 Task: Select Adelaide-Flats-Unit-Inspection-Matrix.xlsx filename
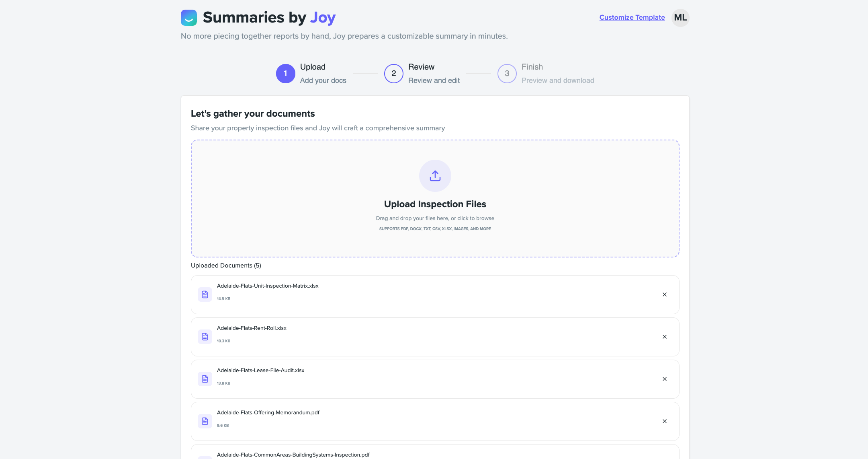(268, 286)
